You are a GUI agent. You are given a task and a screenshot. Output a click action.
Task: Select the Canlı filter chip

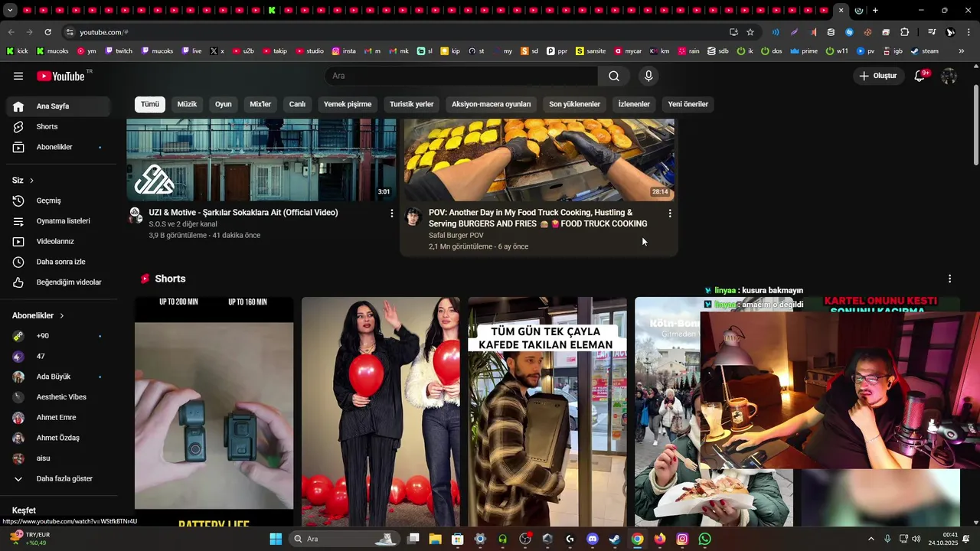point(297,104)
